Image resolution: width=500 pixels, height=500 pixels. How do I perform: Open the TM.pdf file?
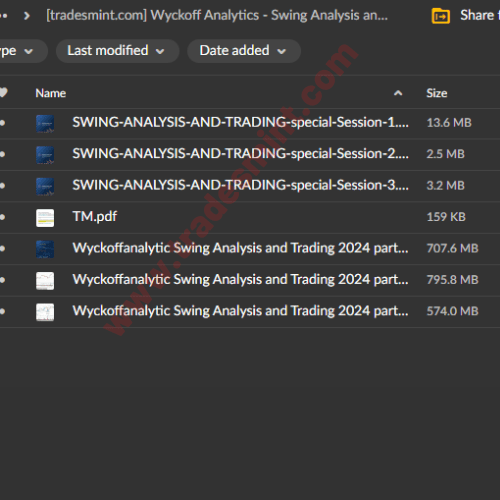click(95, 217)
